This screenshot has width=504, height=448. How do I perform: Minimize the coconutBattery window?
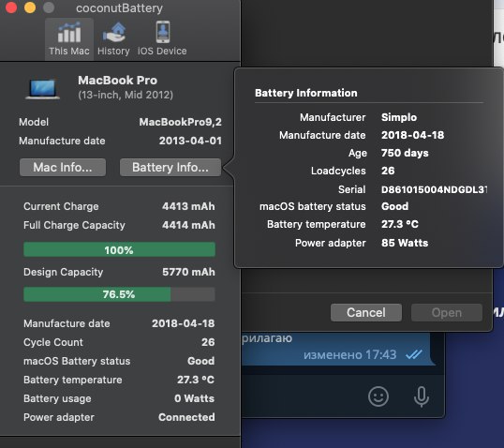point(30,7)
